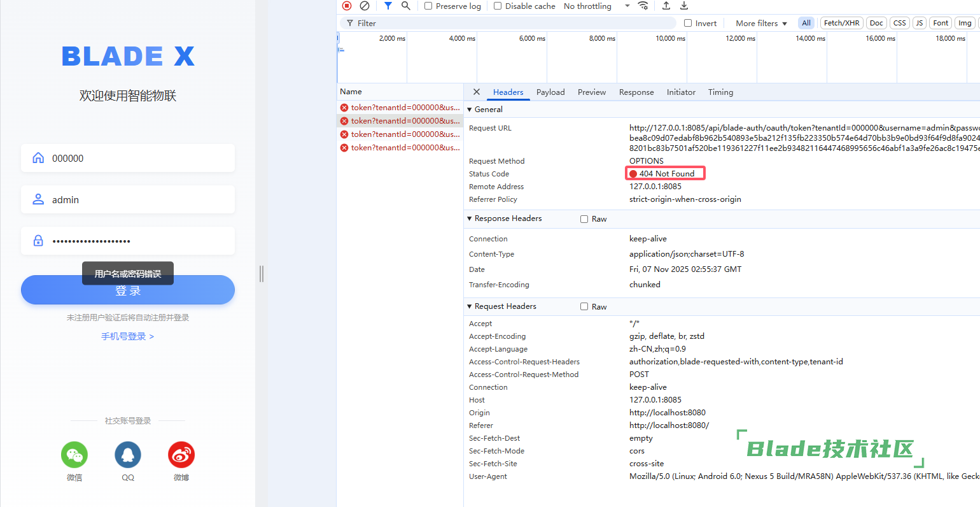Click the export HAR download icon
980x507 pixels.
pyautogui.click(x=684, y=6)
